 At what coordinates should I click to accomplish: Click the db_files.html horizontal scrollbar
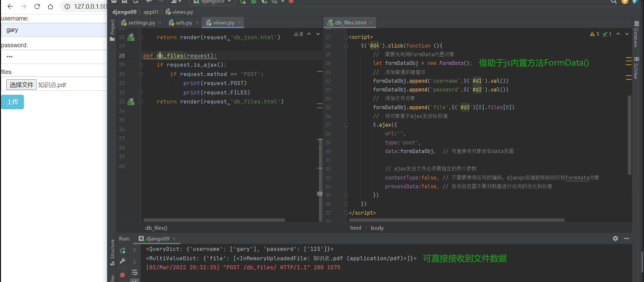click(456, 220)
